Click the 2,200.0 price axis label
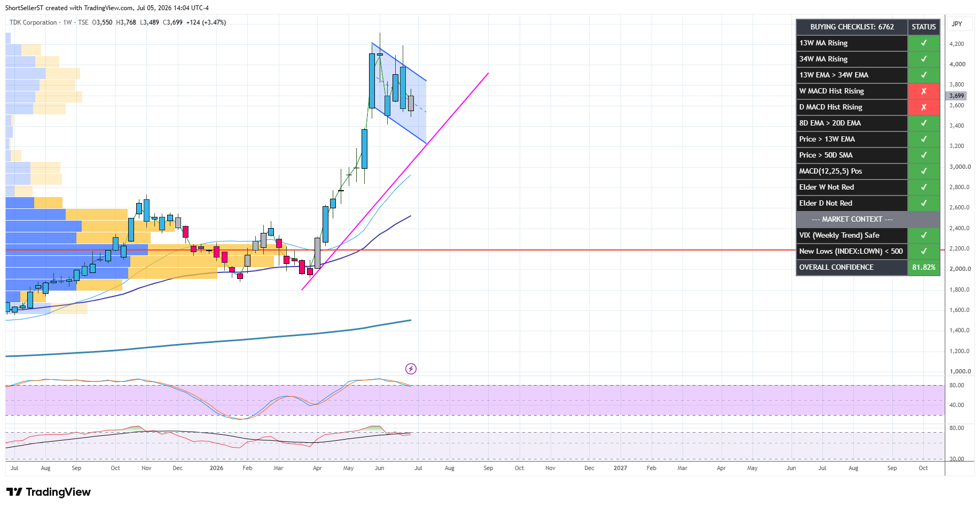980x508 pixels. point(959,248)
